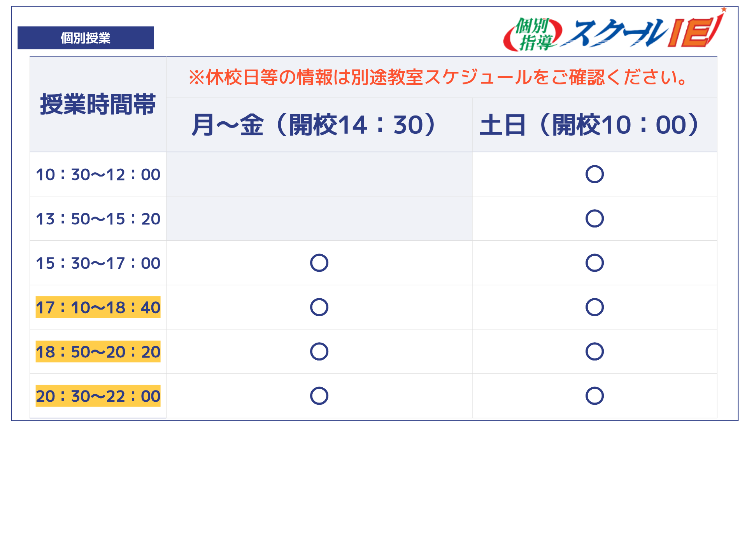Select the red 休校日等 notice text
Screen dimensions: 747x560
(438, 77)
